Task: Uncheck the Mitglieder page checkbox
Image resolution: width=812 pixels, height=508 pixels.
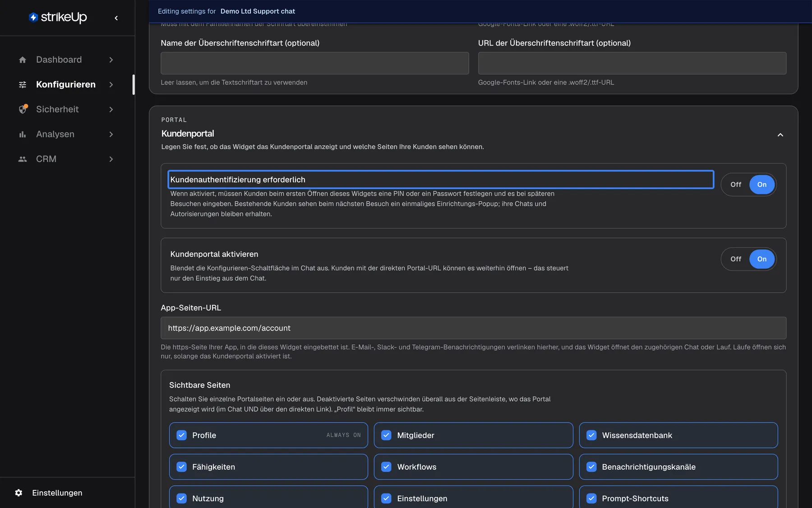Action: tap(386, 435)
